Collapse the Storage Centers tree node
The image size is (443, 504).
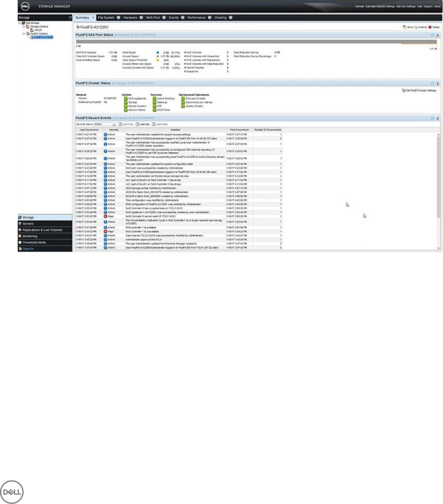[24, 27]
